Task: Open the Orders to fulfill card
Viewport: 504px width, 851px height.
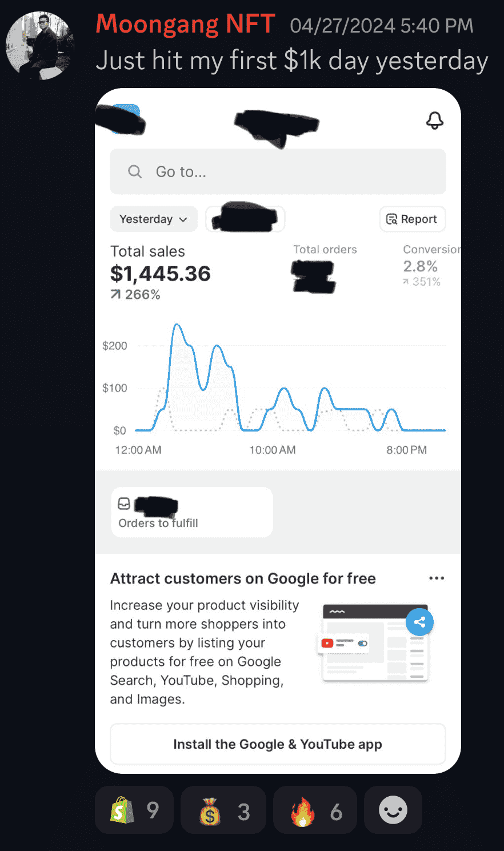Action: [192, 512]
